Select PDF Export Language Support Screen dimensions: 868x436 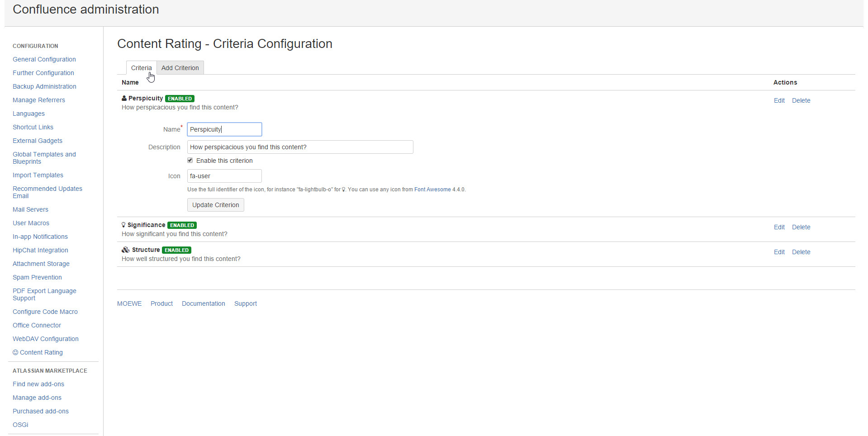click(44, 294)
